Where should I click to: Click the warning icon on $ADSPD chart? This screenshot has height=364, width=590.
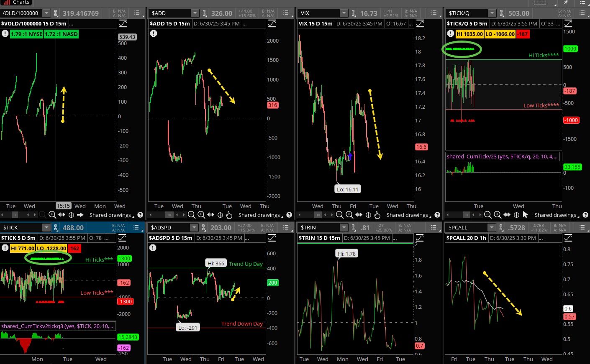click(x=153, y=248)
